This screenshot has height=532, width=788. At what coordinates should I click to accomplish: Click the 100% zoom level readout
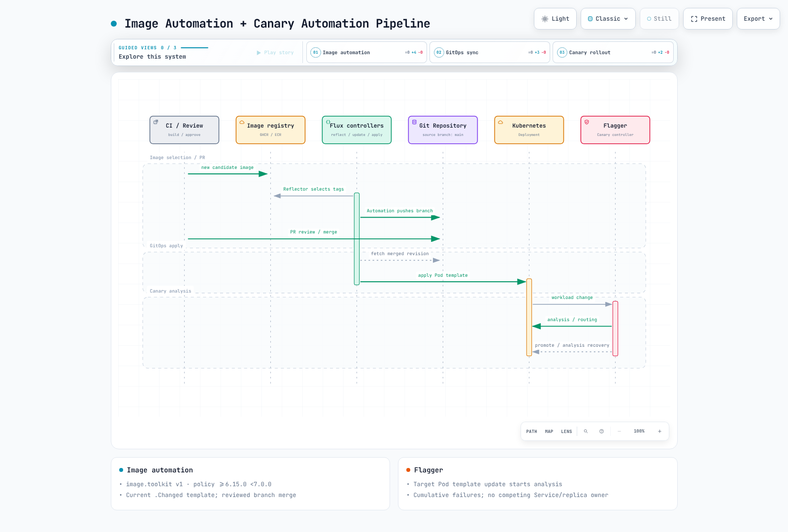[x=639, y=432]
